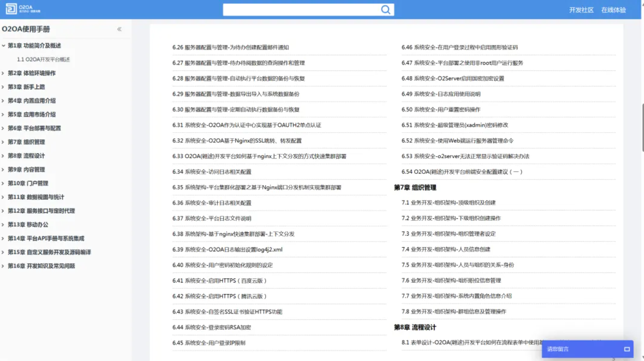Screen dimensions: 644x361
Task: Open article 6.39 日志输出设置log4j2.xml
Action: (x=227, y=250)
